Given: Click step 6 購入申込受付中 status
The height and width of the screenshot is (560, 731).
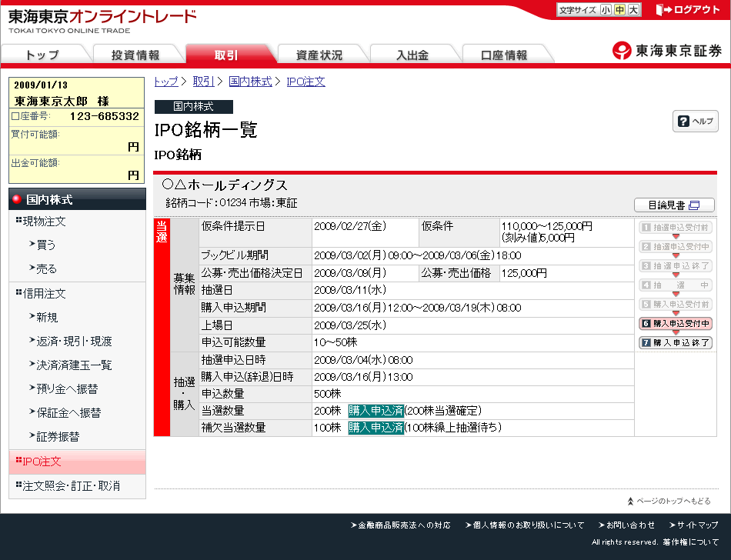Looking at the screenshot, I should pos(676,323).
